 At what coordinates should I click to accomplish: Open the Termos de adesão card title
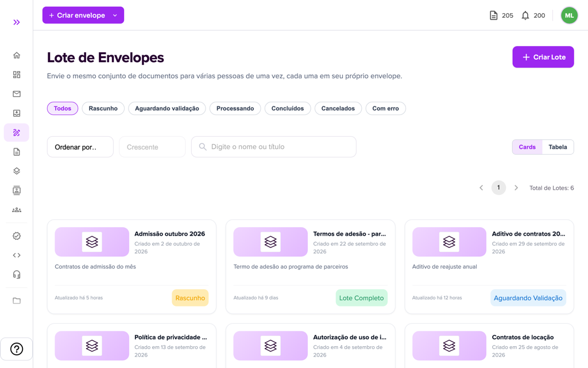click(x=350, y=233)
